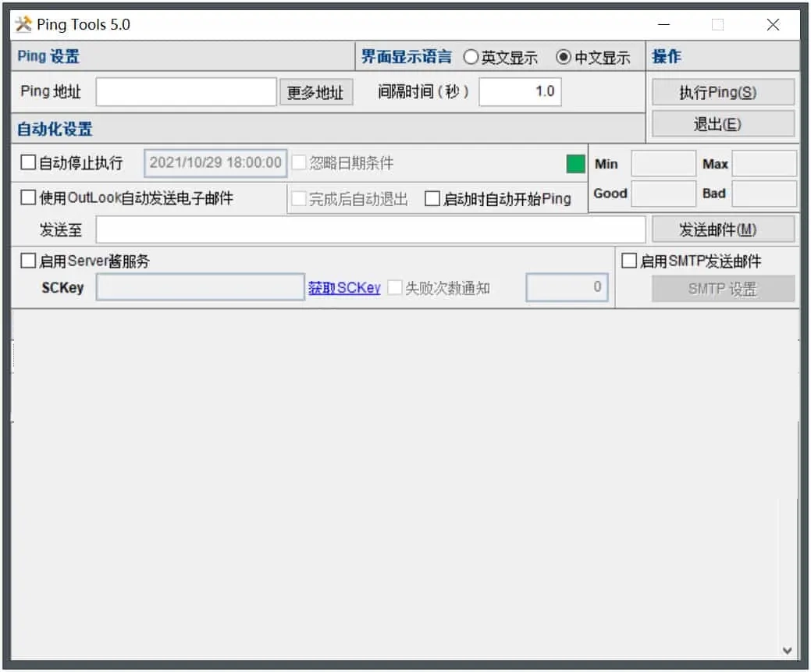This screenshot has width=811, height=672.
Task: Click the 间隔时间 interval field
Action: 520,91
